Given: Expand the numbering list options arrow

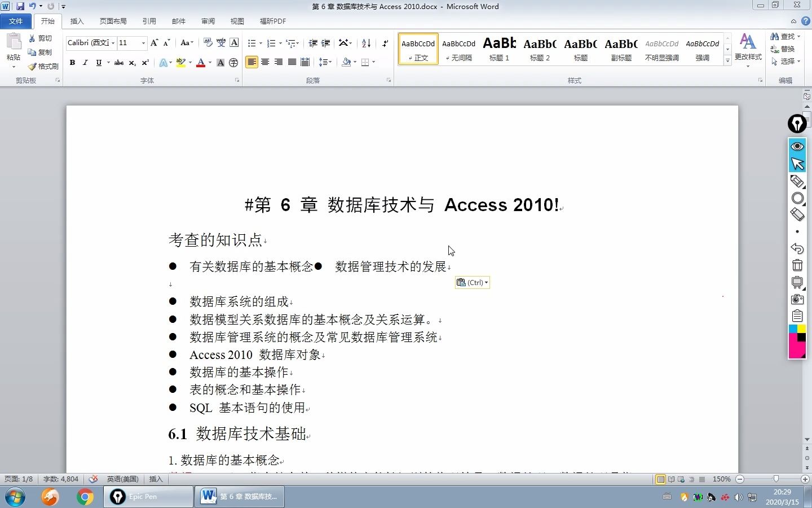Looking at the screenshot, I should click(x=280, y=43).
